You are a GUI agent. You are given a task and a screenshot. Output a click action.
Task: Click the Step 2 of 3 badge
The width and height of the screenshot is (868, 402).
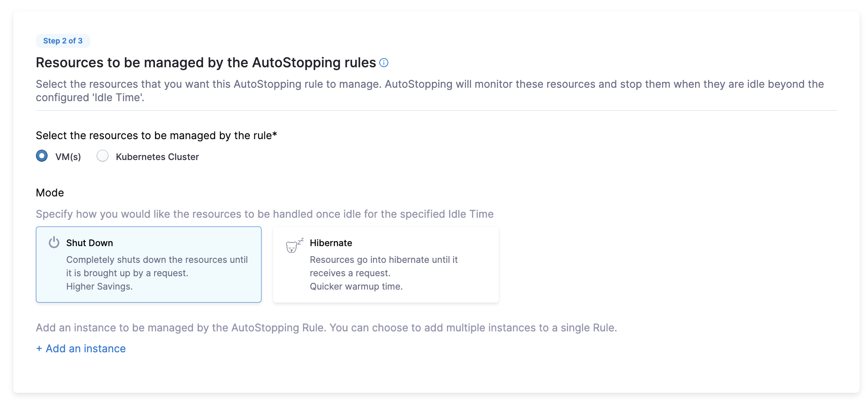63,41
